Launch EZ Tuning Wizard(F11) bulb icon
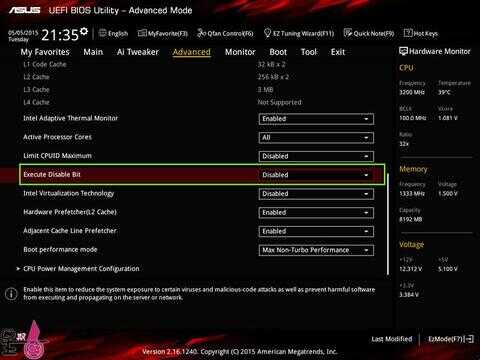 tap(267, 33)
